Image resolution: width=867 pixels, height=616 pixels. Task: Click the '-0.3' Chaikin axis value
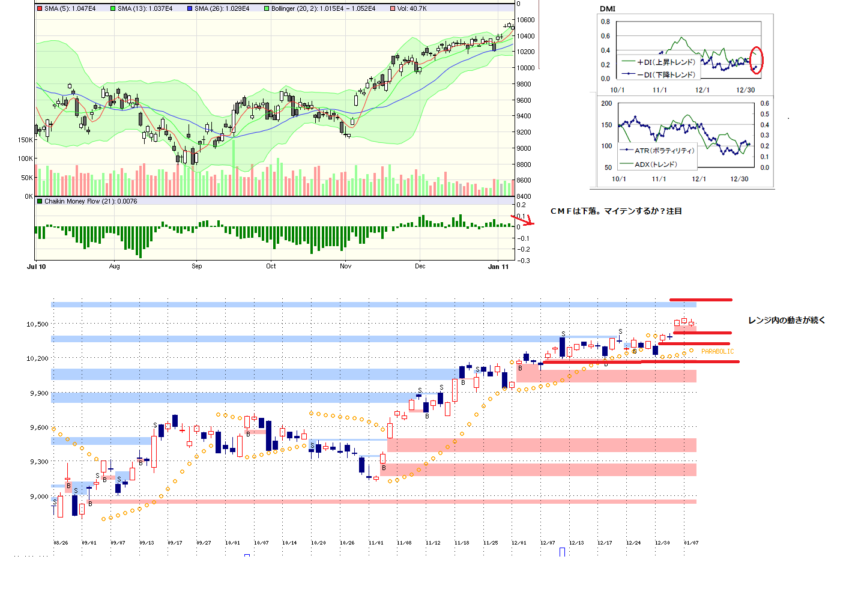[524, 261]
